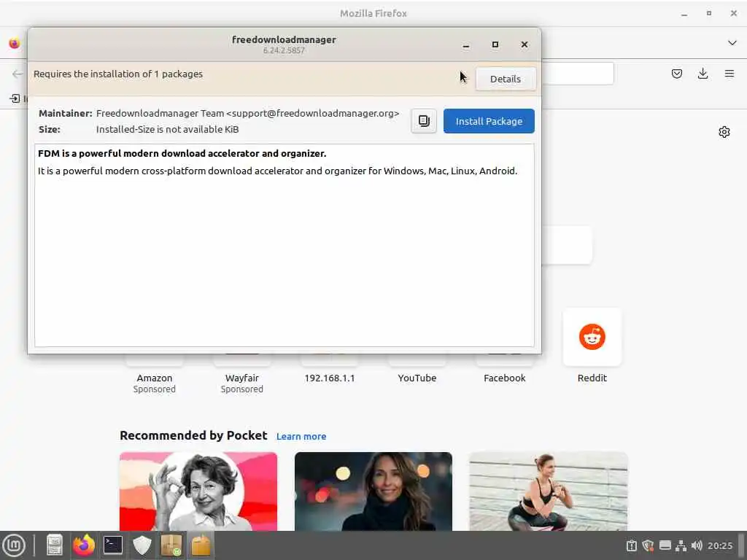Open Pocket story with woman doing squats
This screenshot has width=747, height=560.
549,491
